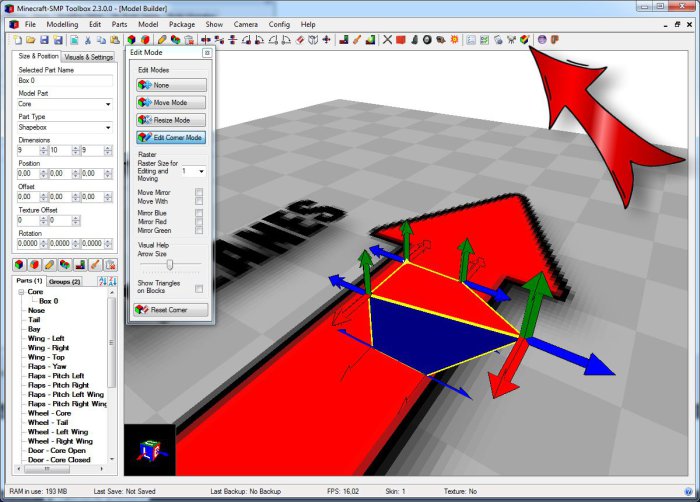
Task: Click the add cylinder icon in top toolbar
Action: [x=145, y=40]
